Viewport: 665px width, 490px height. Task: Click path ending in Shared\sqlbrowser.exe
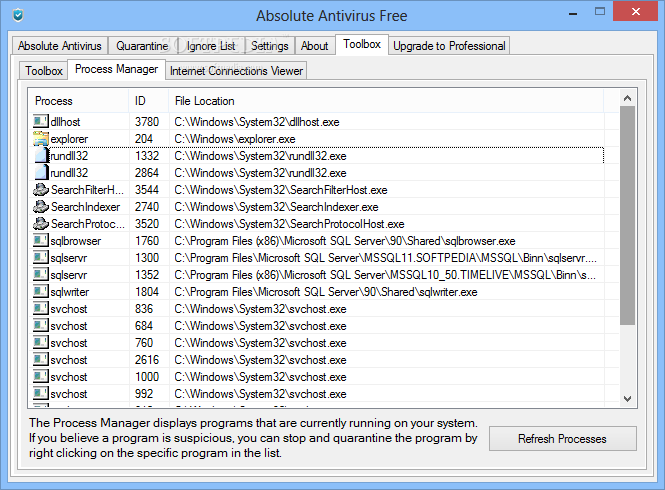click(x=345, y=241)
